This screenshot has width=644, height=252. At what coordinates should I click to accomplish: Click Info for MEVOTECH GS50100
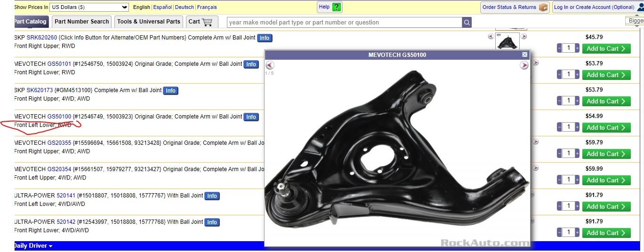pyautogui.click(x=251, y=117)
